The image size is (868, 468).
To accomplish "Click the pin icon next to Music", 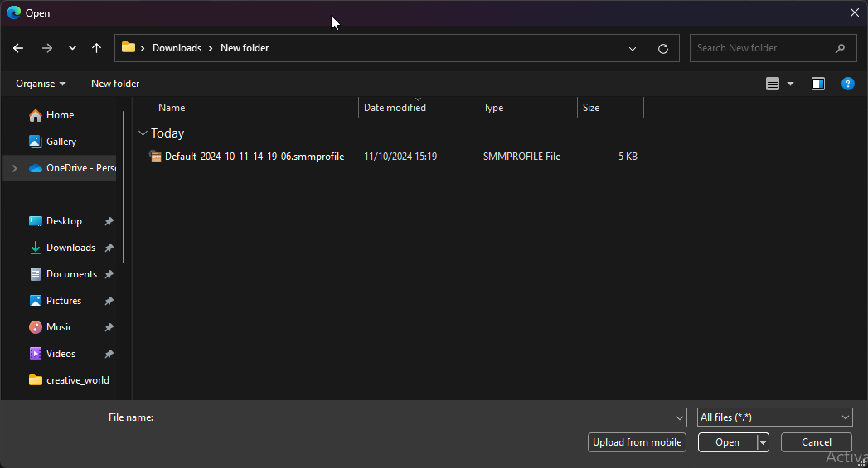I will click(109, 327).
